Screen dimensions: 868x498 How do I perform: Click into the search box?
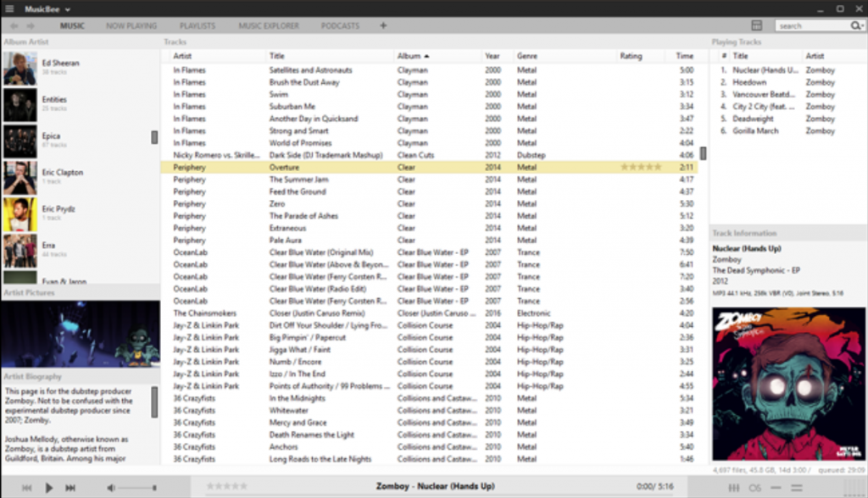813,25
